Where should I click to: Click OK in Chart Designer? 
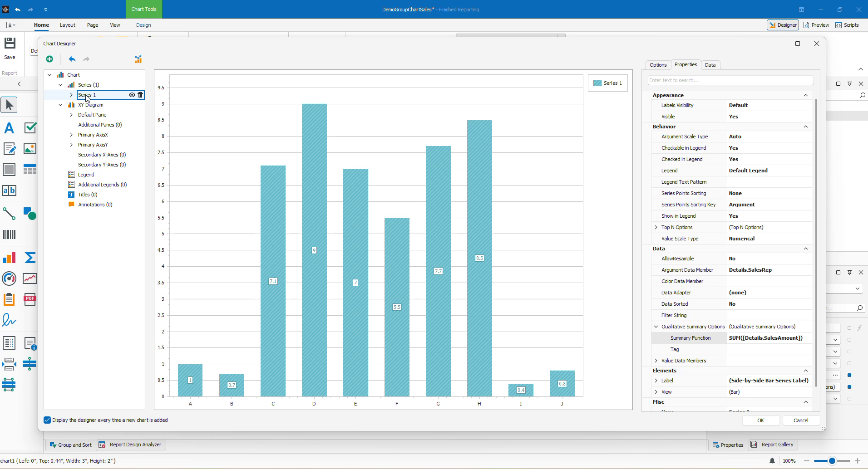761,420
